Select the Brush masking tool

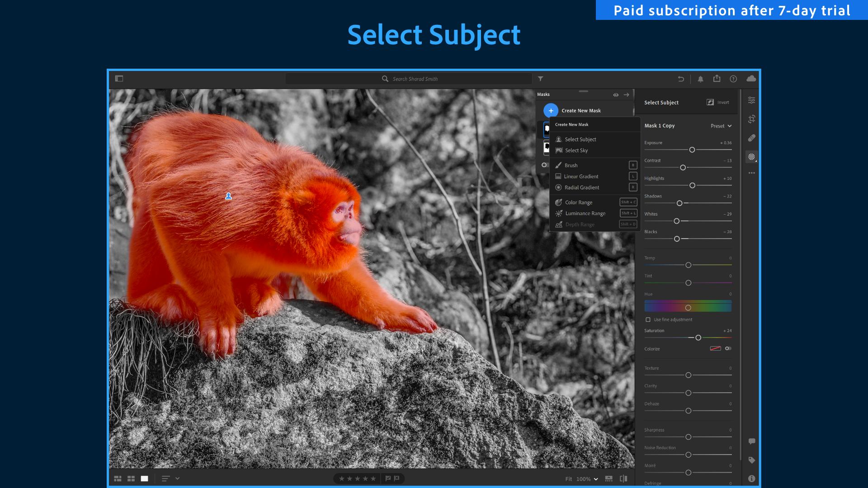click(x=571, y=165)
